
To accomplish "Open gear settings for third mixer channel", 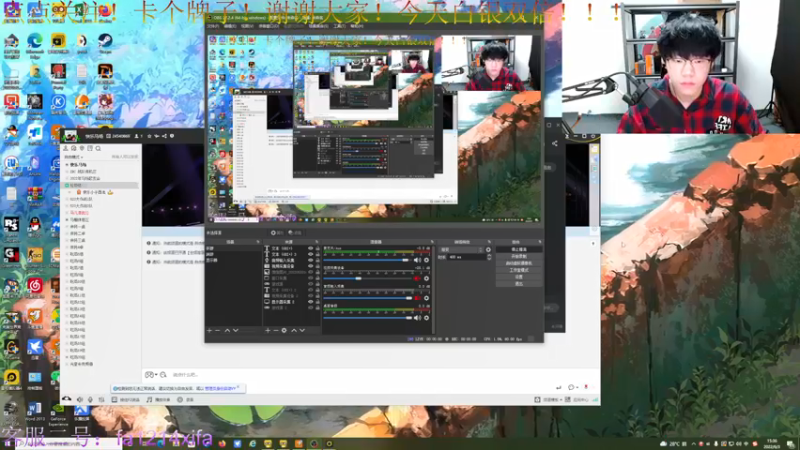I will coord(427,298).
